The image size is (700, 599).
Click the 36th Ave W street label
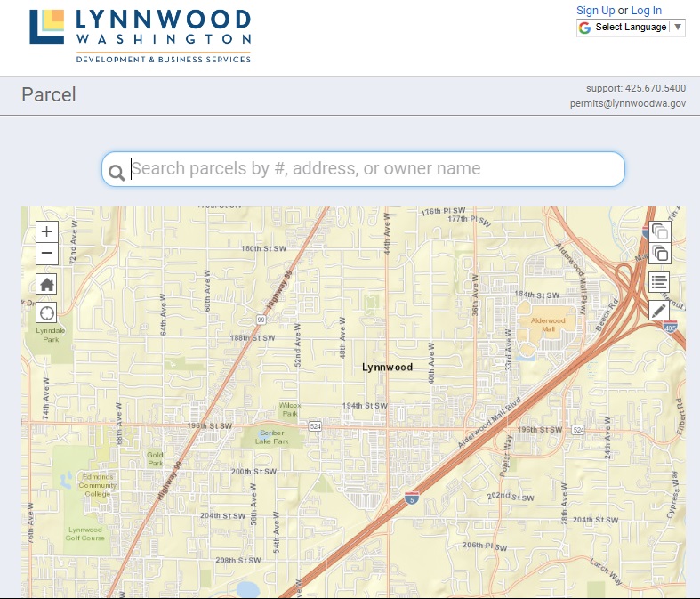click(x=475, y=295)
